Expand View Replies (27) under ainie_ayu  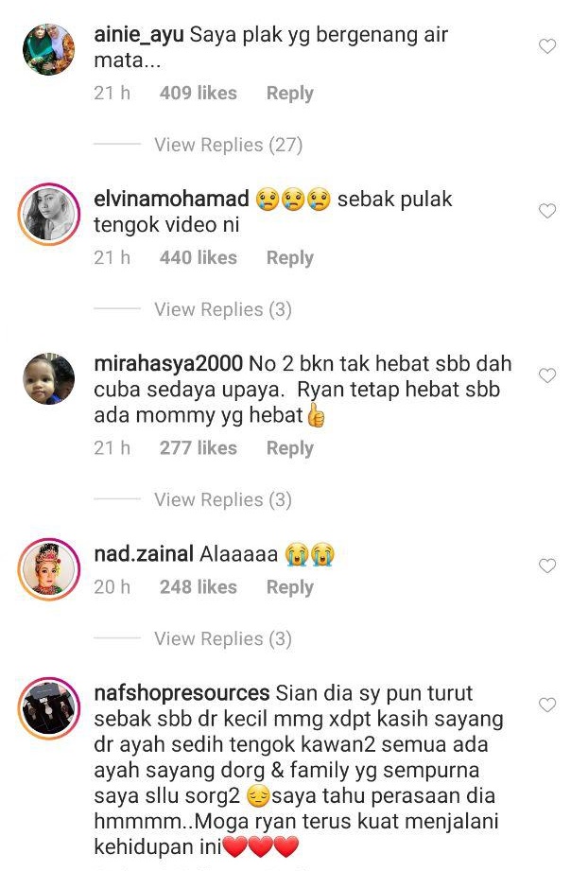(228, 145)
